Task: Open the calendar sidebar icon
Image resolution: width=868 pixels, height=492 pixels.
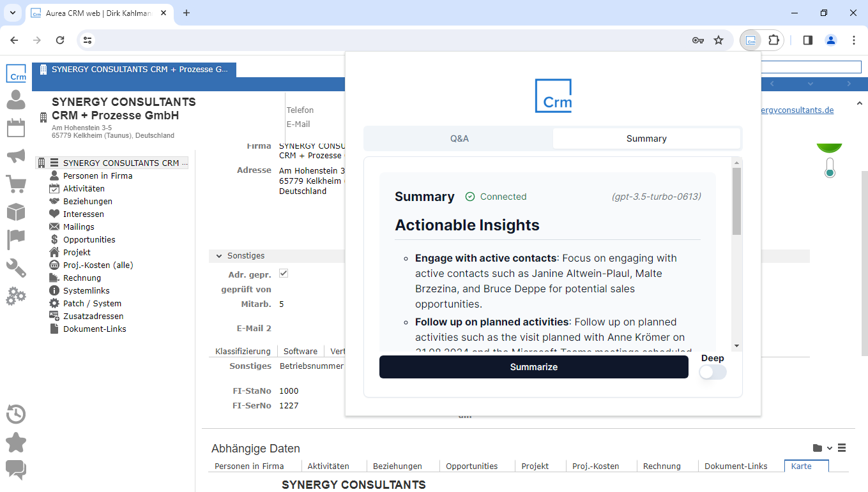Action: pos(16,128)
